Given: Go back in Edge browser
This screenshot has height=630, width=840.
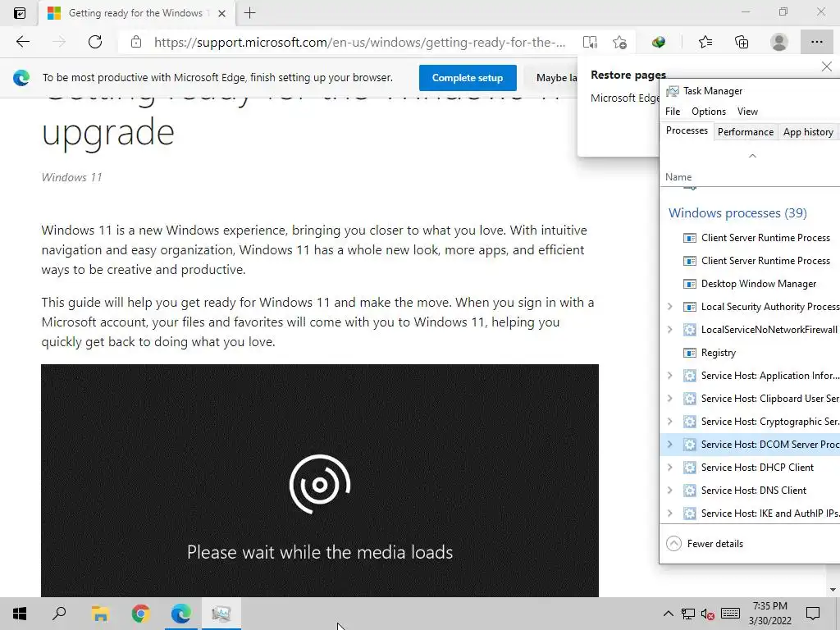Looking at the screenshot, I should click(22, 42).
